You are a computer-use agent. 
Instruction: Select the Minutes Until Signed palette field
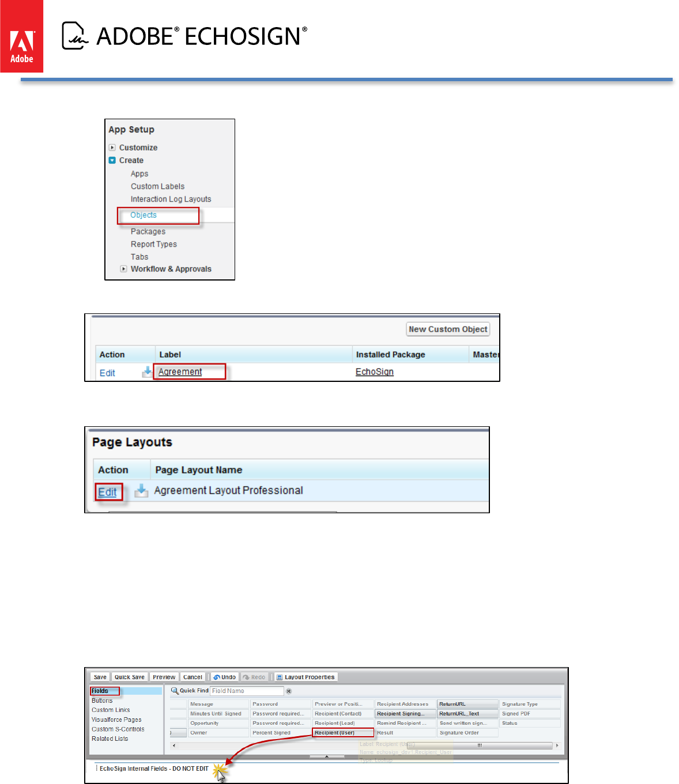[218, 713]
